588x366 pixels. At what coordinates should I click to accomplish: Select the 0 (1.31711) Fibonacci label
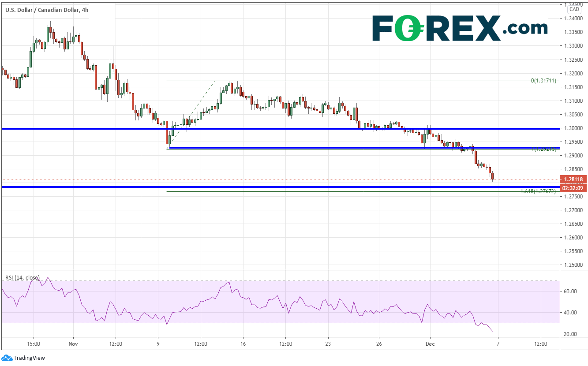[543, 81]
